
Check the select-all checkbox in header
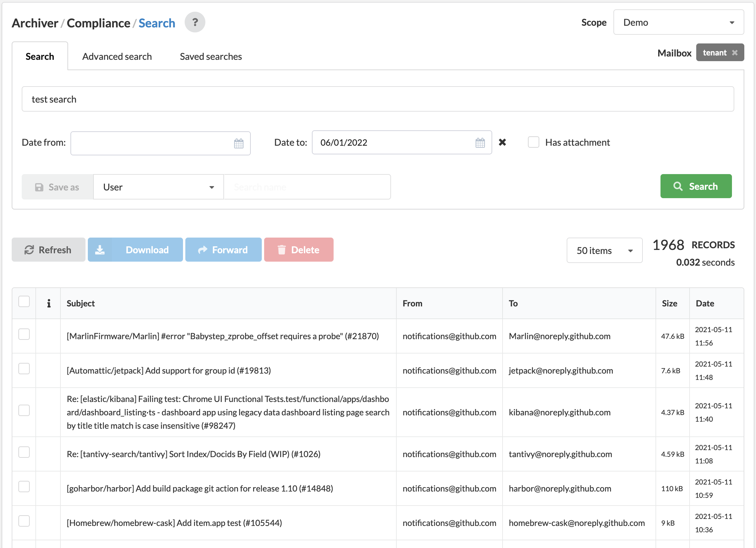pyautogui.click(x=24, y=301)
